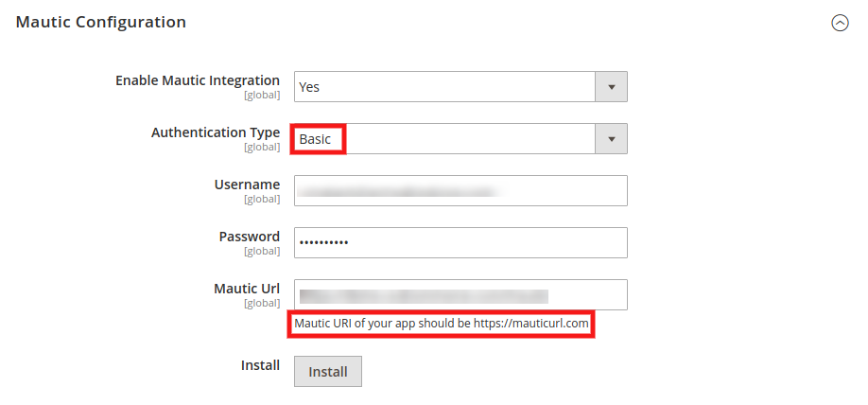Open Enable Mautic Integration dropdown arrow
This screenshot has width=868, height=405.
click(x=611, y=87)
